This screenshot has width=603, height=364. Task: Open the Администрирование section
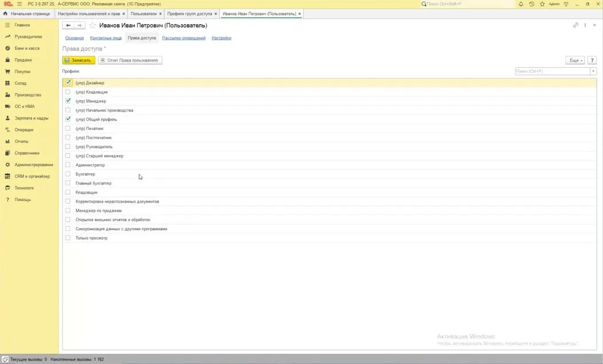click(34, 165)
